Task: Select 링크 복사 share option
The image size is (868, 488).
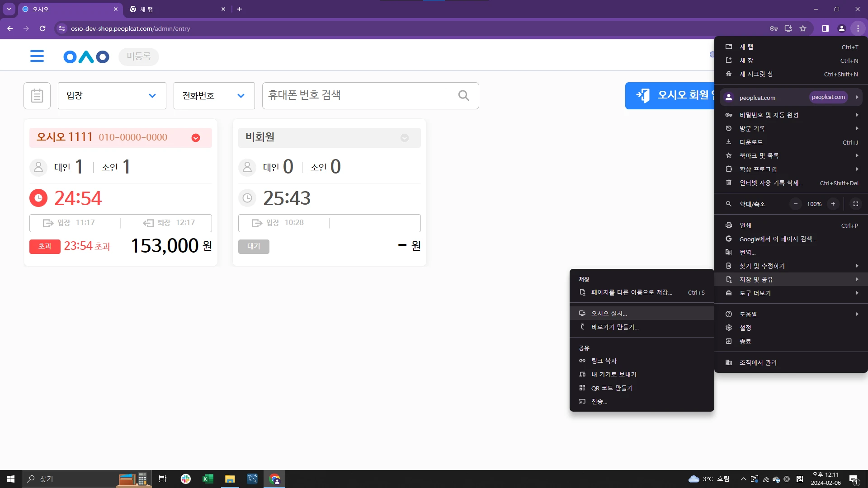Action: 642,361
